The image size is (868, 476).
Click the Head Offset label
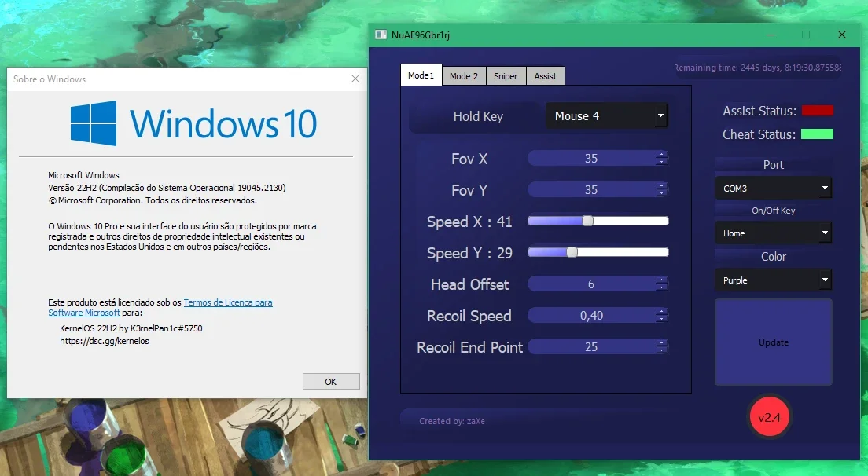(469, 284)
